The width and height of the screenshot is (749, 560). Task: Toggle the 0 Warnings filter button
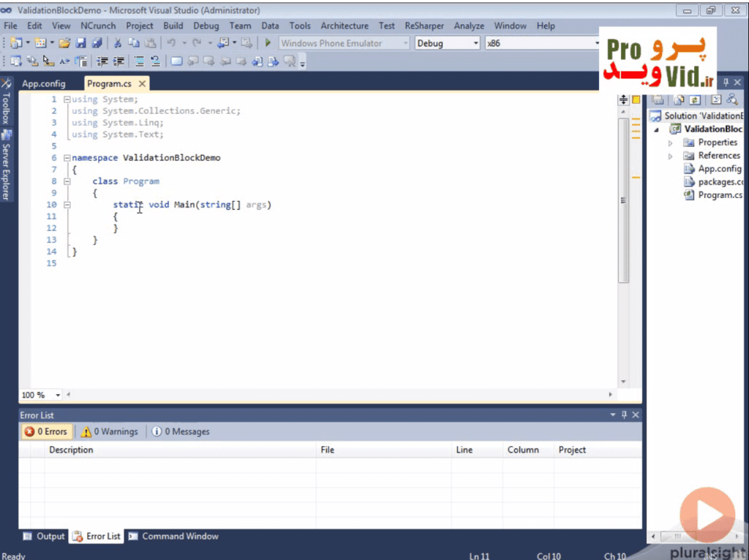coord(109,431)
